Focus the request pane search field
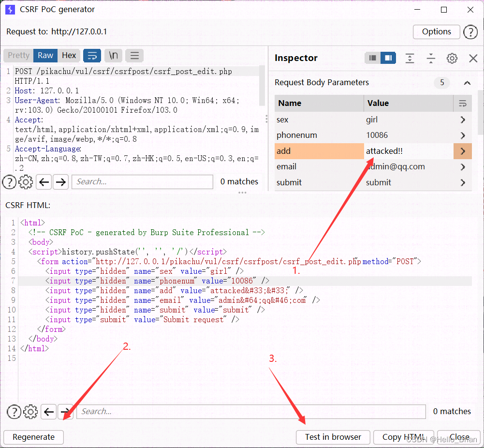Screen dimensions: 484x448 (142, 182)
